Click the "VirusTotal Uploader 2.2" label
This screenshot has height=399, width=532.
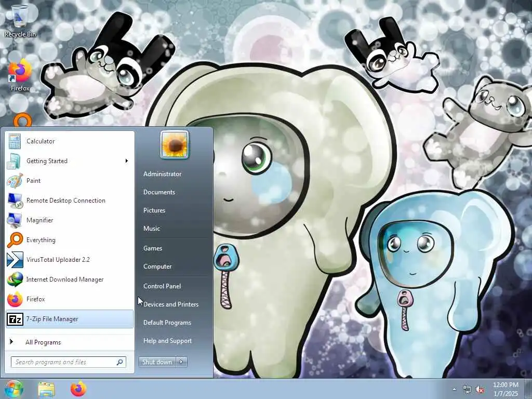(58, 260)
